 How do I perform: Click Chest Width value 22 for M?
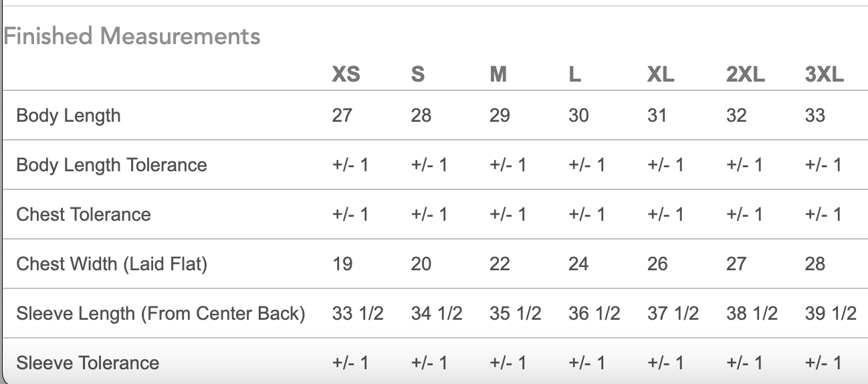click(500, 264)
